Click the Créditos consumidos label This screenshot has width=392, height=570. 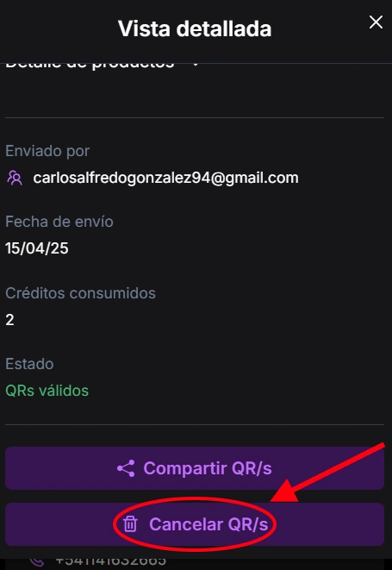pyautogui.click(x=80, y=293)
